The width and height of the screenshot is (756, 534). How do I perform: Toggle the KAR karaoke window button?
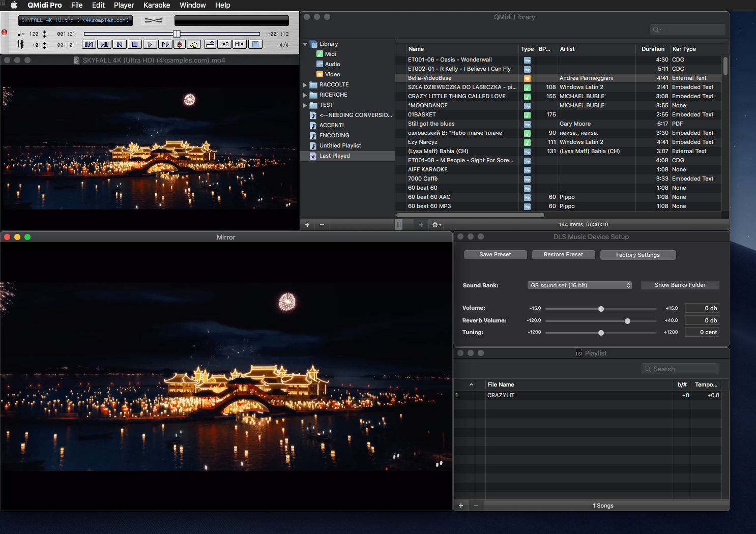coord(224,44)
